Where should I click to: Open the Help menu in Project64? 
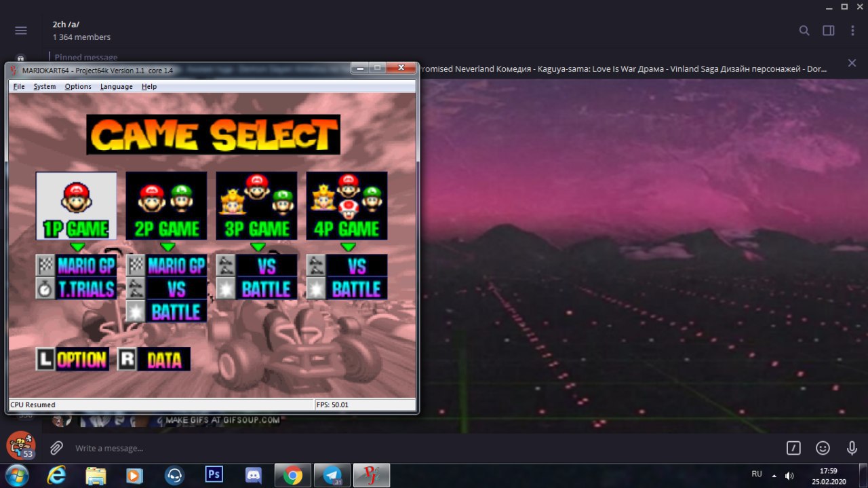tap(149, 86)
